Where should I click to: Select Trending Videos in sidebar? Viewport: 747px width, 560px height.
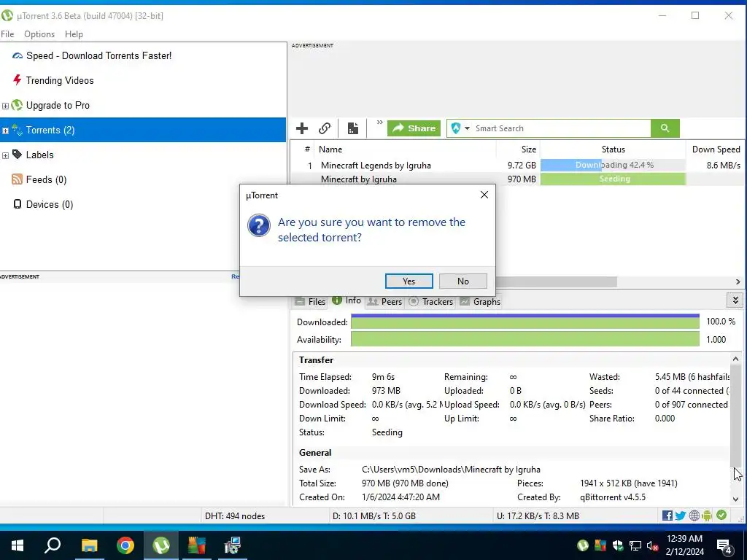(60, 80)
